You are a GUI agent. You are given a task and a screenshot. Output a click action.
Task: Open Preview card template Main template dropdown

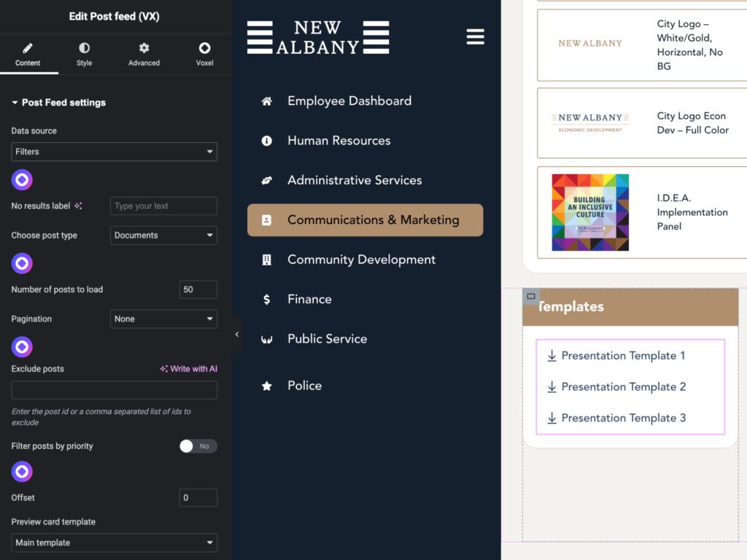[115, 542]
